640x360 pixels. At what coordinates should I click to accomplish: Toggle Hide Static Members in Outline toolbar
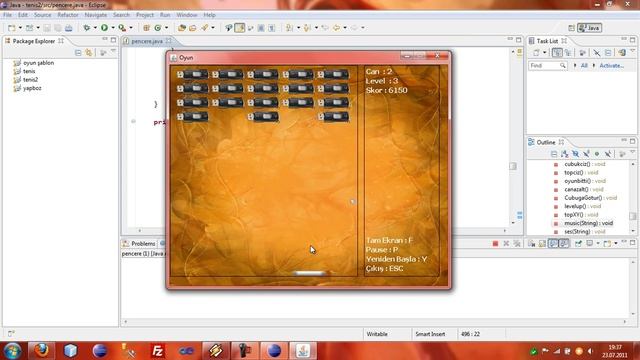click(x=586, y=154)
